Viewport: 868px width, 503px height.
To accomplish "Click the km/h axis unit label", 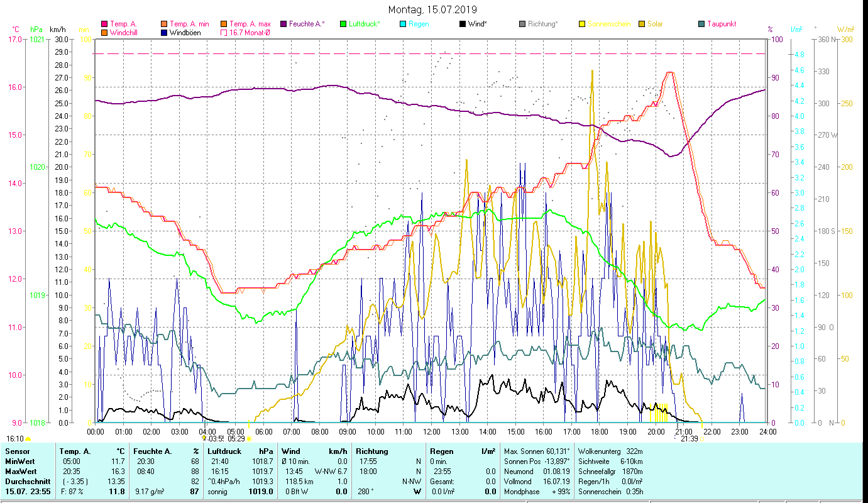I will [57, 30].
